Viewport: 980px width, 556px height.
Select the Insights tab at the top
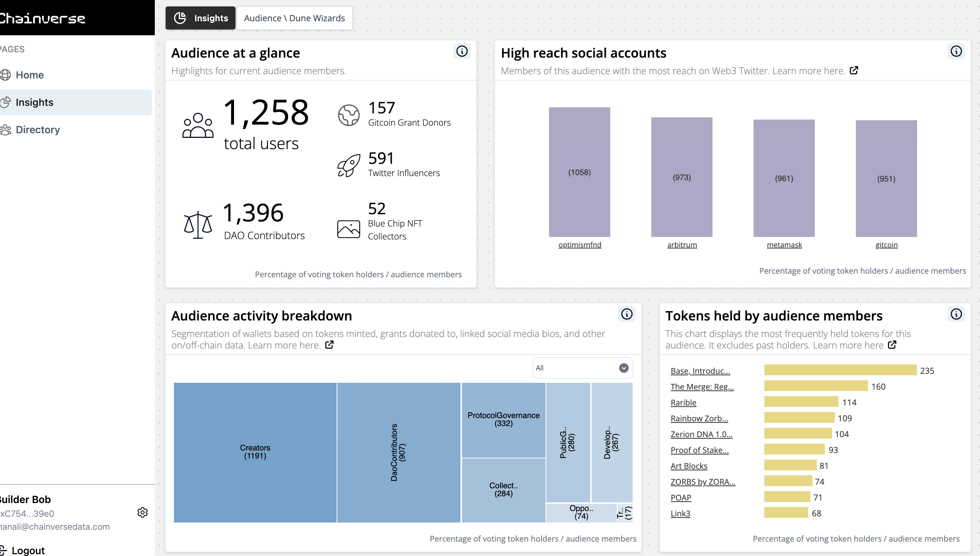201,18
